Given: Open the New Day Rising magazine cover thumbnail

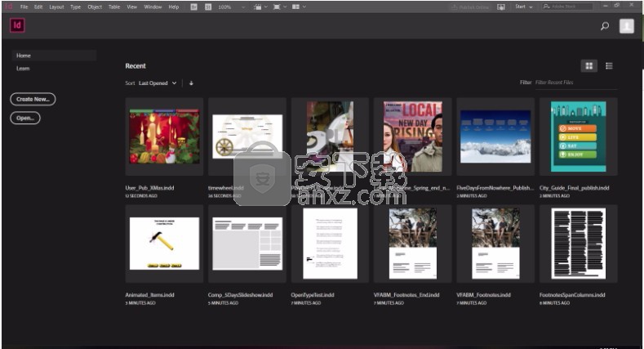Looking at the screenshot, I should [413, 136].
